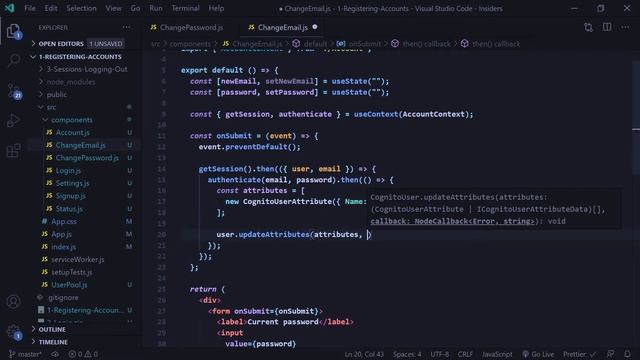
Task: Expand the node_modules folder
Action: [x=71, y=82]
